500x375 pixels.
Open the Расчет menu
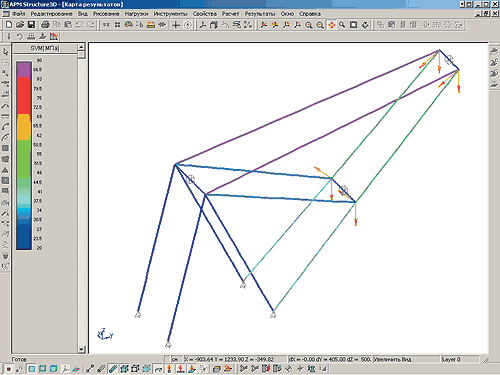tap(231, 14)
